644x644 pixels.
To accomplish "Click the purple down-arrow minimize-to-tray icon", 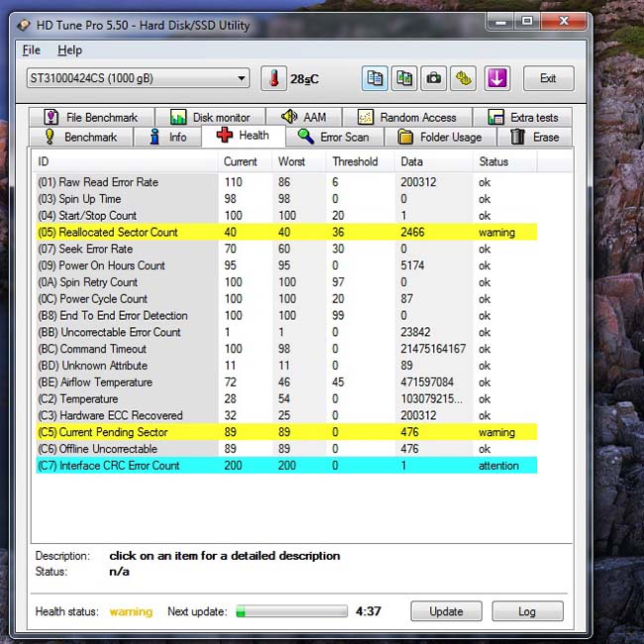I will [x=497, y=78].
